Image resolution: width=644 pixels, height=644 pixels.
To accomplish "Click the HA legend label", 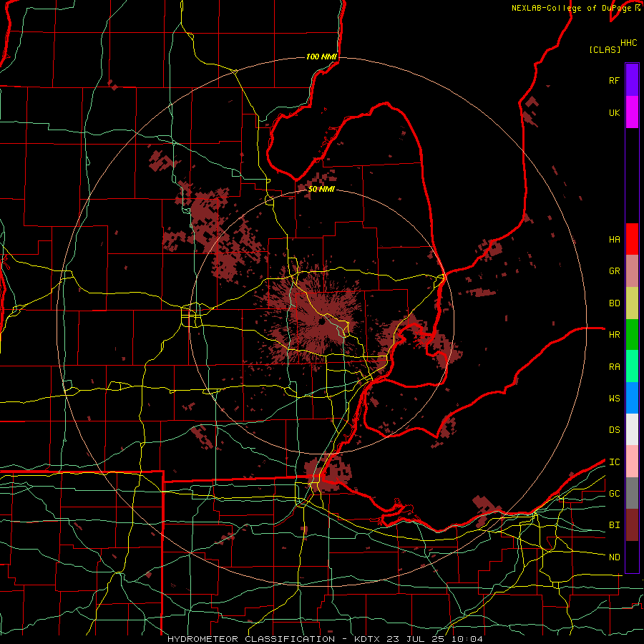I will 614,239.
